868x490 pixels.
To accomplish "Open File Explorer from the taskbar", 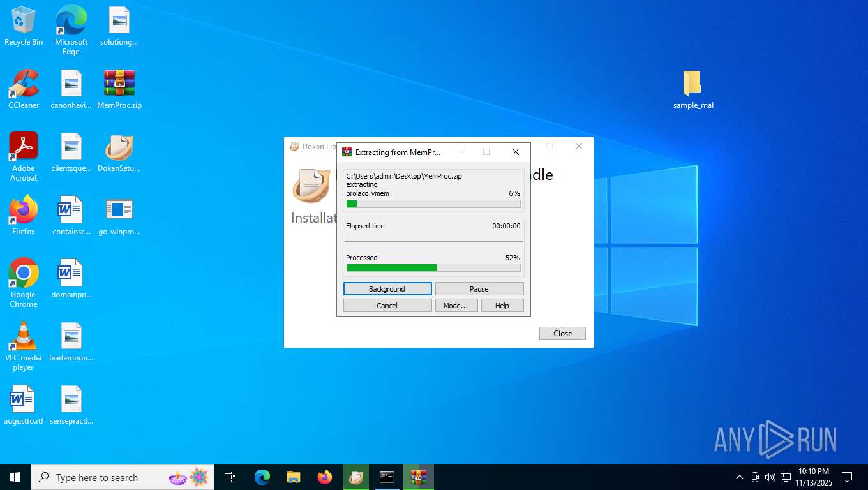I will coord(294,477).
